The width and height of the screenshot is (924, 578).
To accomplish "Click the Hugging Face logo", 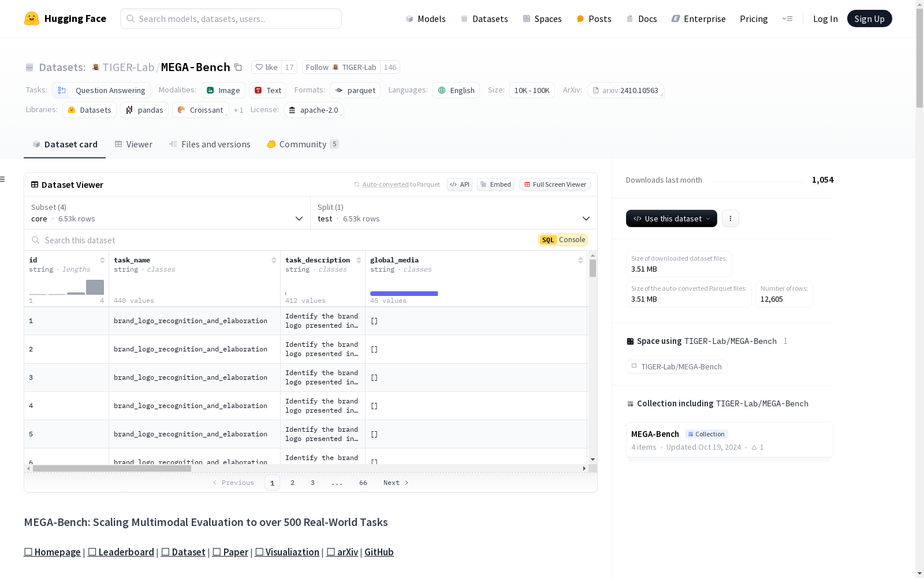I will click(65, 18).
